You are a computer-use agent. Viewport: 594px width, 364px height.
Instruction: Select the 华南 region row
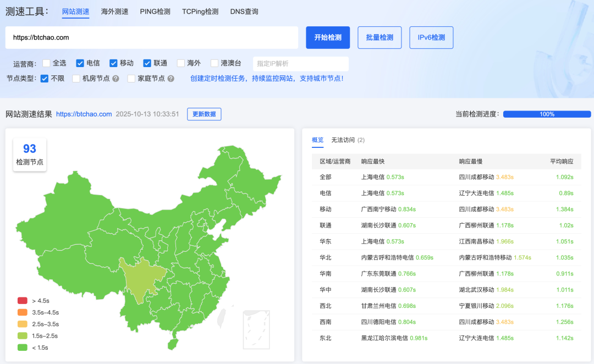[446, 273]
